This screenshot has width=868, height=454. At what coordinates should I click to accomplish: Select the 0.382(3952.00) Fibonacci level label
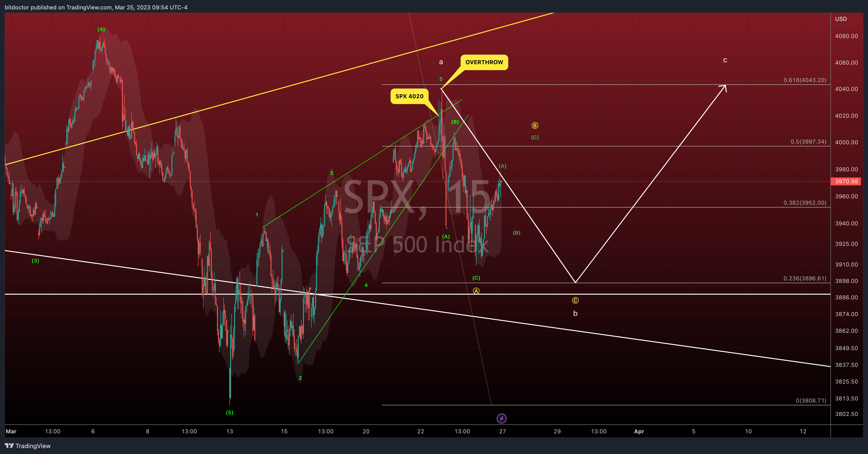coord(805,203)
